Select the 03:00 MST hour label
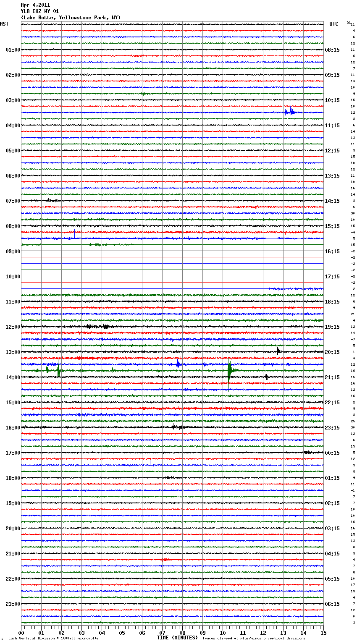Screen dimensions: 357x644 click(x=13, y=100)
